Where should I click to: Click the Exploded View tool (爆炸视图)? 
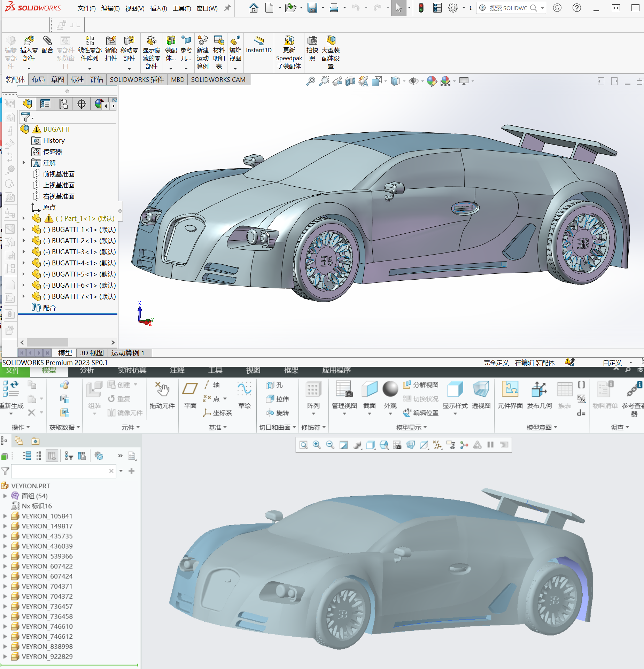click(235, 49)
